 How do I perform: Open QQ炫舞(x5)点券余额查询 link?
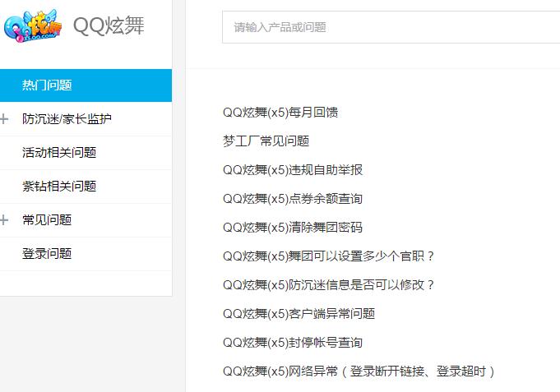293,199
